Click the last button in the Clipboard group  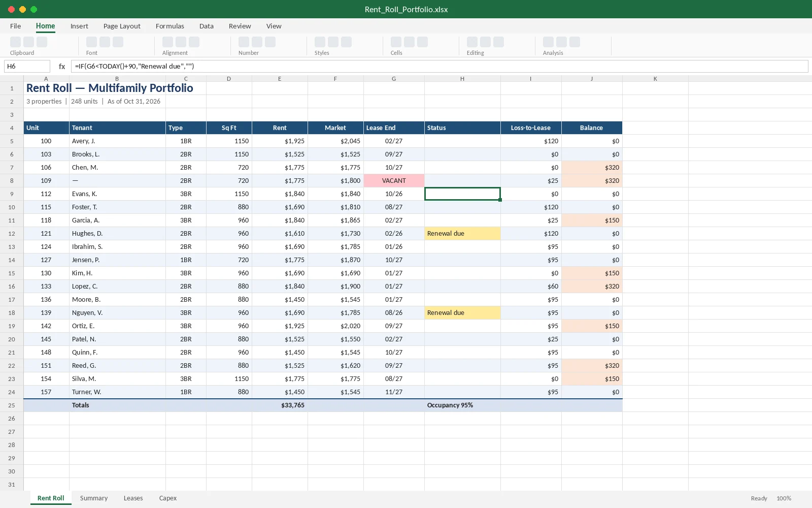point(42,42)
